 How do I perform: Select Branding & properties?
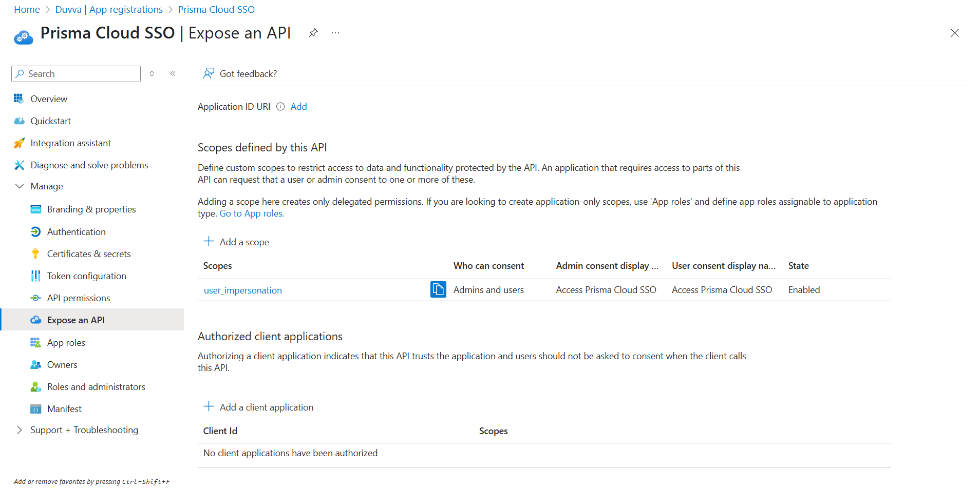pyautogui.click(x=92, y=209)
